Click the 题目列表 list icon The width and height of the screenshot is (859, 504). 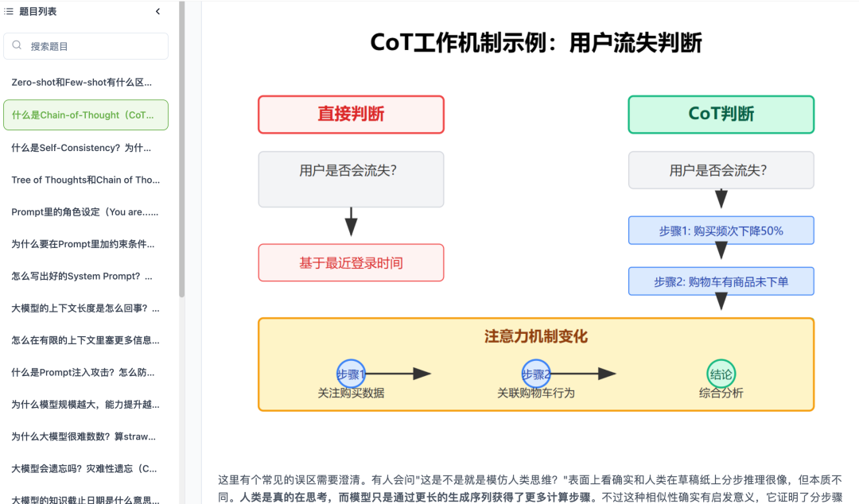10,11
